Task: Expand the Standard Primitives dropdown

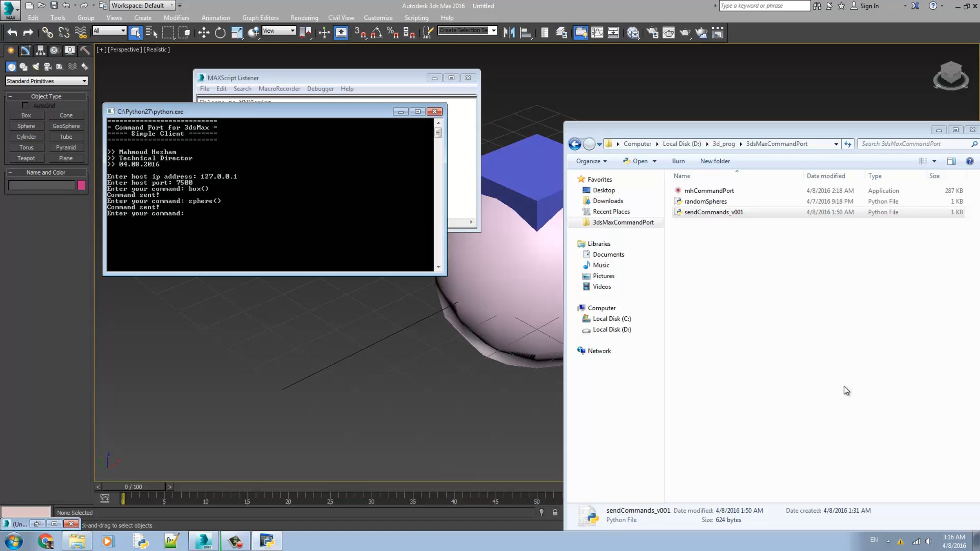Action: [x=47, y=81]
